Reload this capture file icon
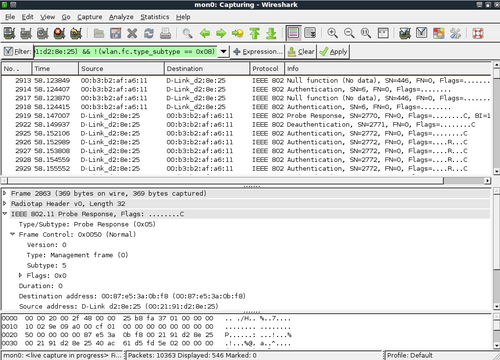 pos(149,33)
